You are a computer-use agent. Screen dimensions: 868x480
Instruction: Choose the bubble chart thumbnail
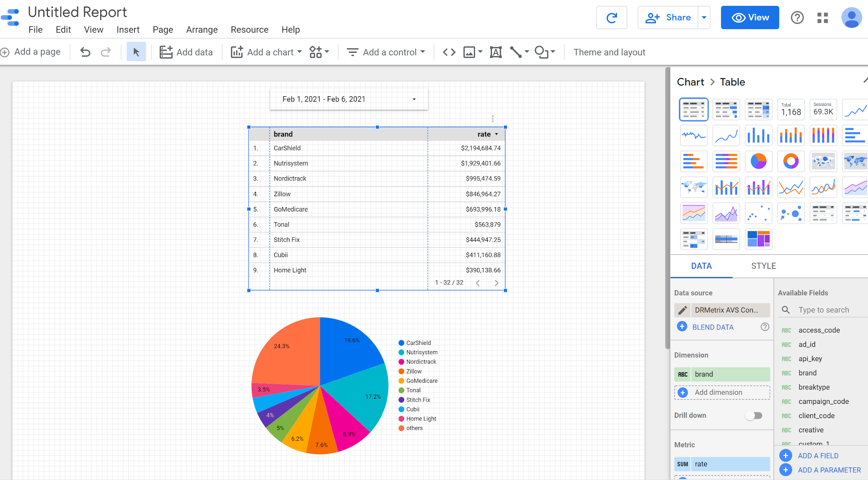791,213
